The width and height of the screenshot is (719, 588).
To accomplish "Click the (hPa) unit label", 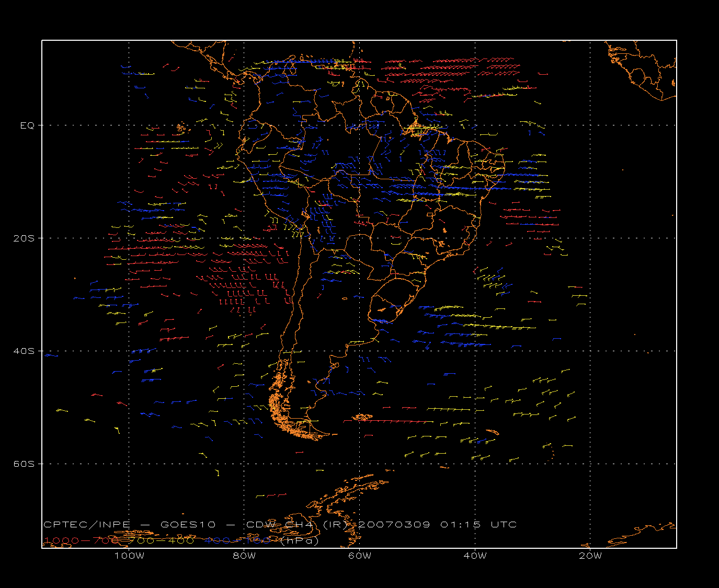I will (x=300, y=540).
